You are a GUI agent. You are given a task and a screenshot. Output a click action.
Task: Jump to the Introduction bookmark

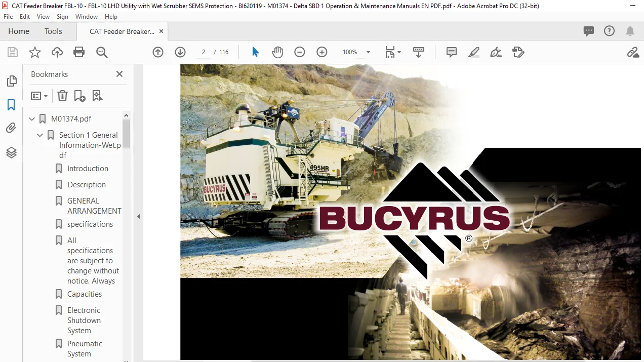coord(88,169)
